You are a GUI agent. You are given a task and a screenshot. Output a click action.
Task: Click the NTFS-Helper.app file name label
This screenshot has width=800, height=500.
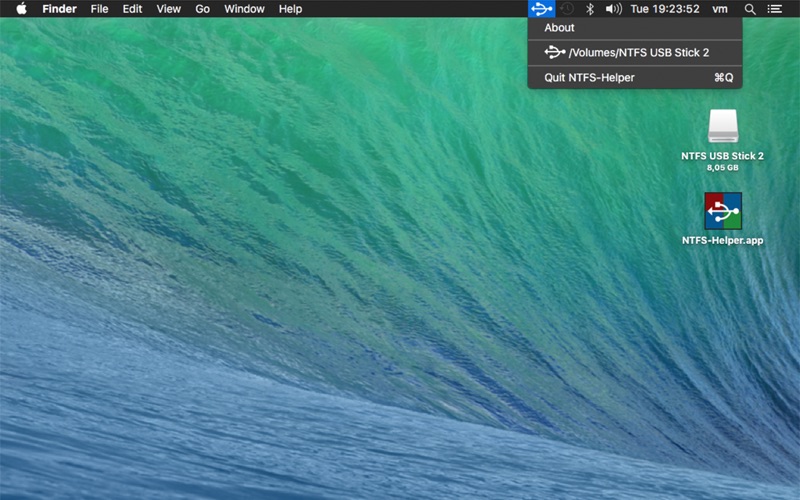click(x=722, y=240)
